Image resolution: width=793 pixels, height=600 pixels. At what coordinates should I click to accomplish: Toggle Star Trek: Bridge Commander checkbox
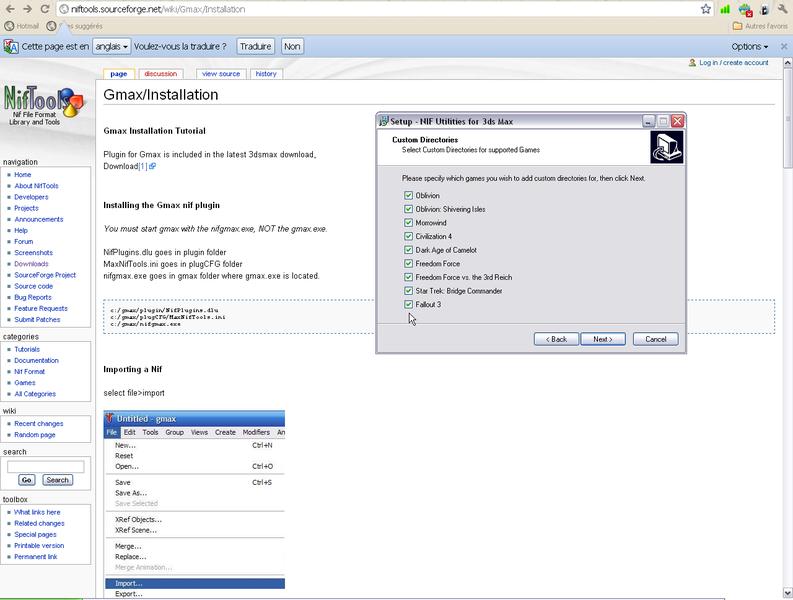pos(408,291)
